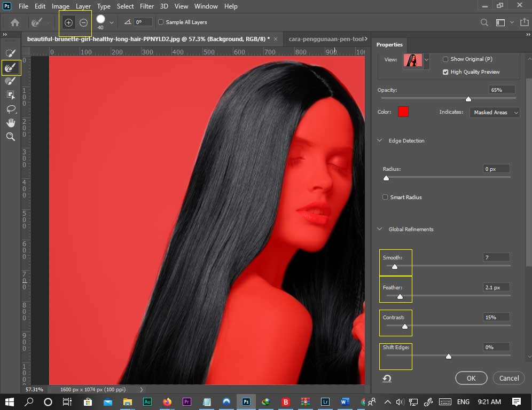This screenshot has width=532, height=410.
Task: Click the Contrast slider handle
Action: coord(405,326)
